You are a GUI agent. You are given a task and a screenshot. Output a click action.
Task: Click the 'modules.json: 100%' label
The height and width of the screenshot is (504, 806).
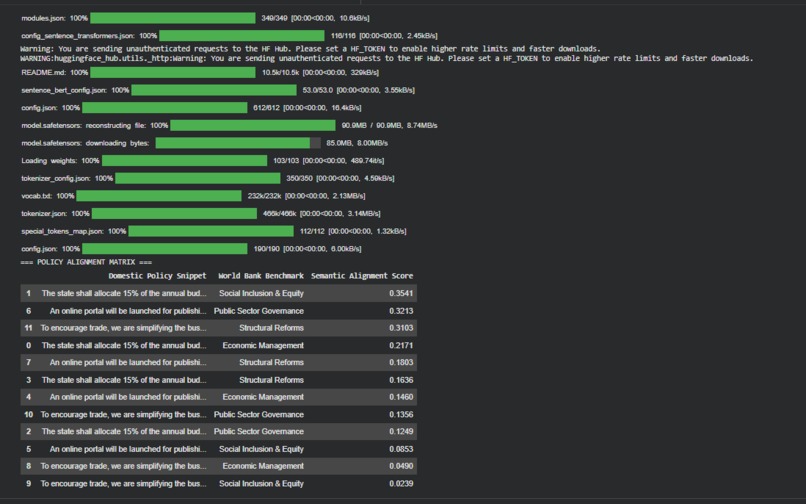[54, 18]
